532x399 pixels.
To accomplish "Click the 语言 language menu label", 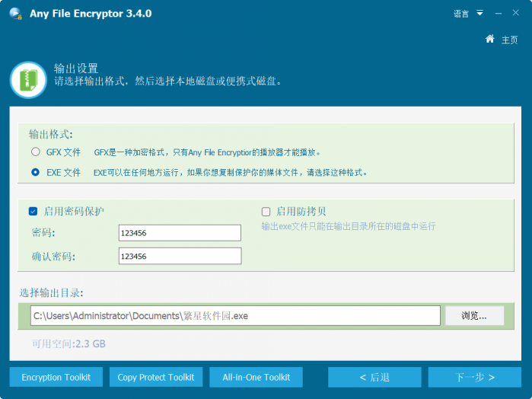I will (x=461, y=14).
